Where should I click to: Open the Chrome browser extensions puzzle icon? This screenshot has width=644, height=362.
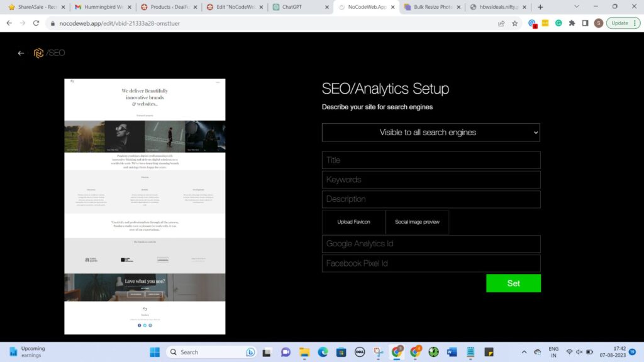tap(572, 23)
